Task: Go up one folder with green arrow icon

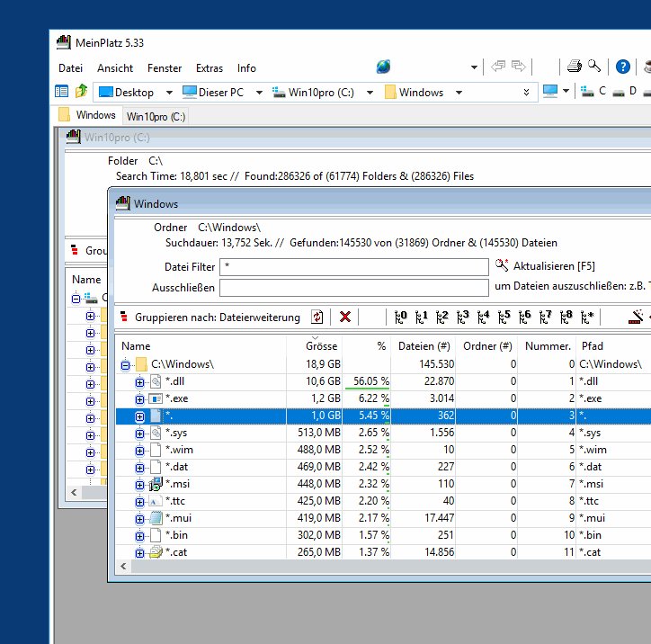Action: [81, 91]
